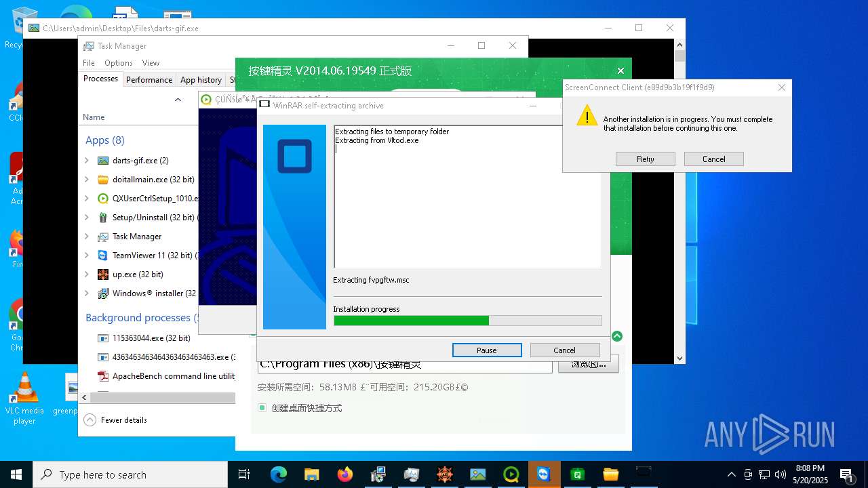Image resolution: width=868 pixels, height=488 pixels.
Task: Toggle the 创建桌面快捷方式 checkbox
Action: pyautogui.click(x=262, y=408)
